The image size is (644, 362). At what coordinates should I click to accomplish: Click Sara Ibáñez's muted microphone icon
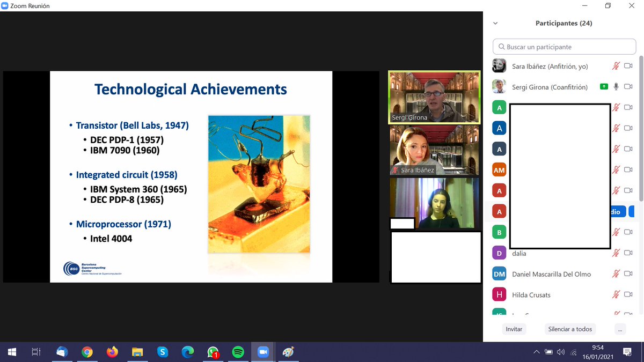pyautogui.click(x=616, y=66)
